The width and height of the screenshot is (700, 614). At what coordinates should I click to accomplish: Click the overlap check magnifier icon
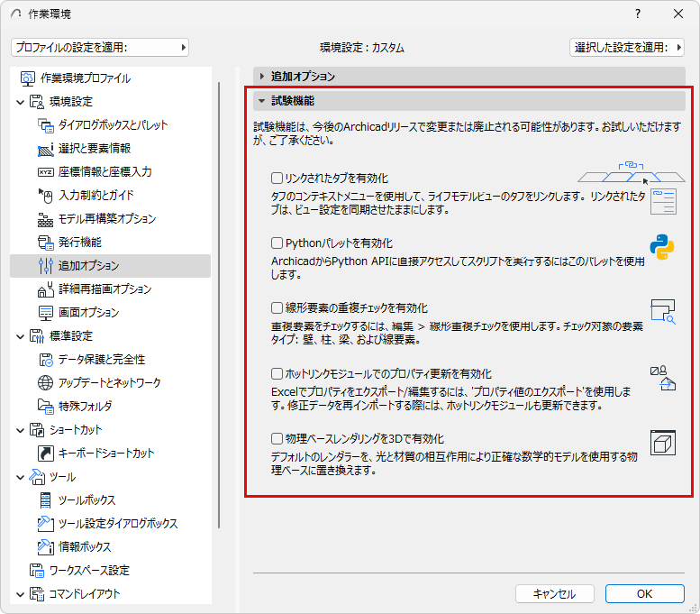pos(663,311)
